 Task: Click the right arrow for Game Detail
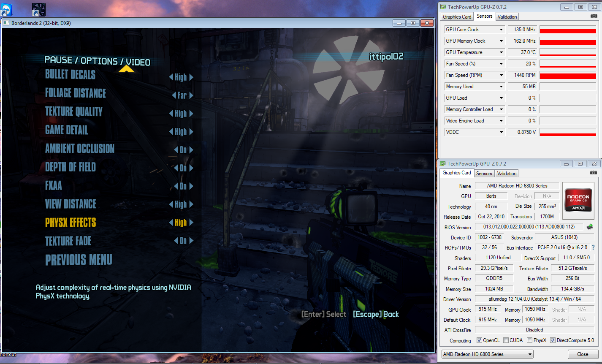pos(191,132)
